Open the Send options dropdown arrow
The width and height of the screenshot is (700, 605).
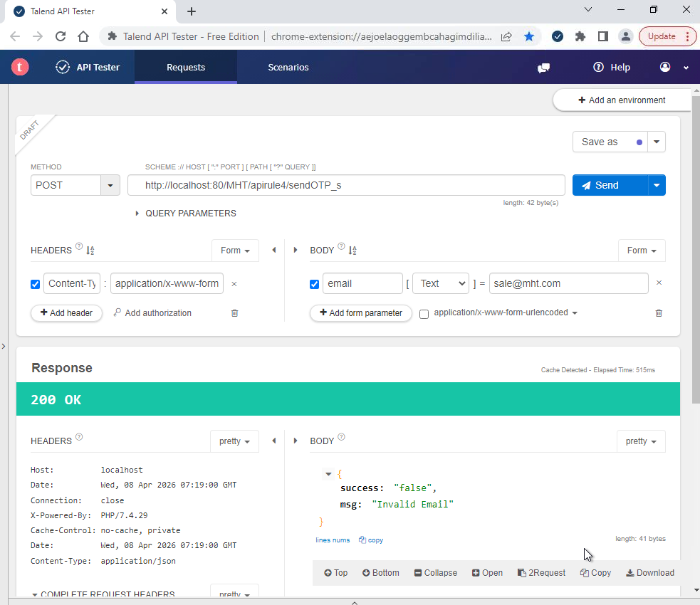pyautogui.click(x=657, y=185)
